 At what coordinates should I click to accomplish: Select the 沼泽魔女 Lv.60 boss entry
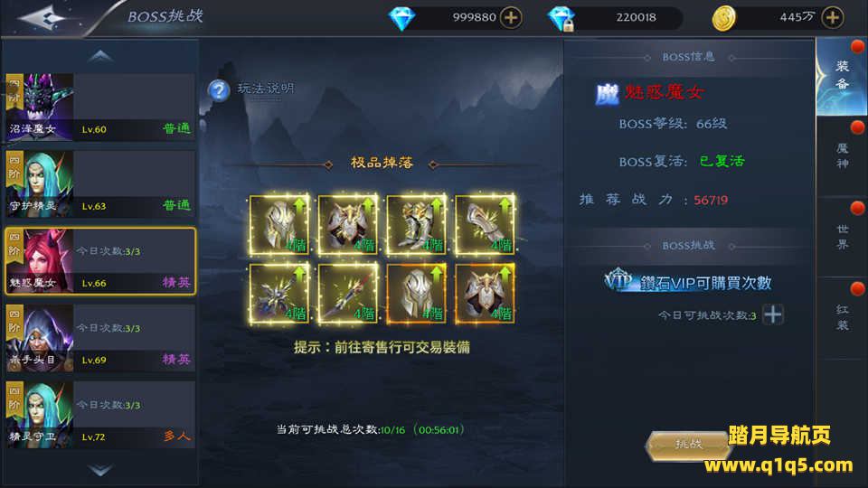(100, 107)
